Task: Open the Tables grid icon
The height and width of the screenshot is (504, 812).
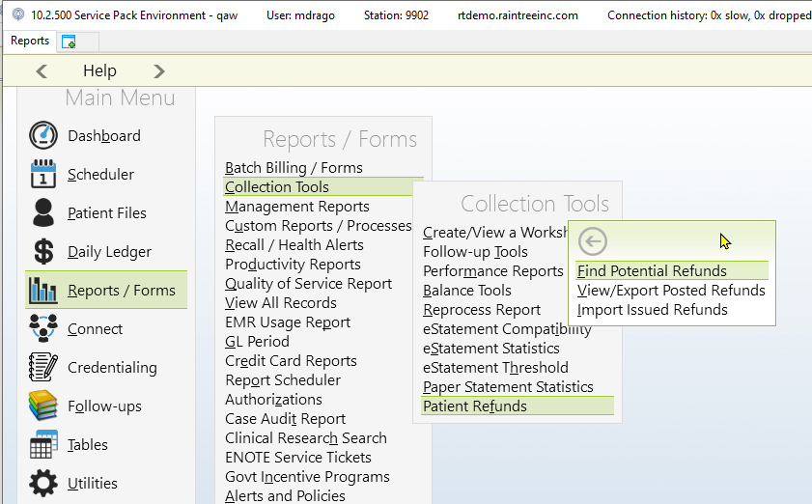Action: click(x=43, y=444)
